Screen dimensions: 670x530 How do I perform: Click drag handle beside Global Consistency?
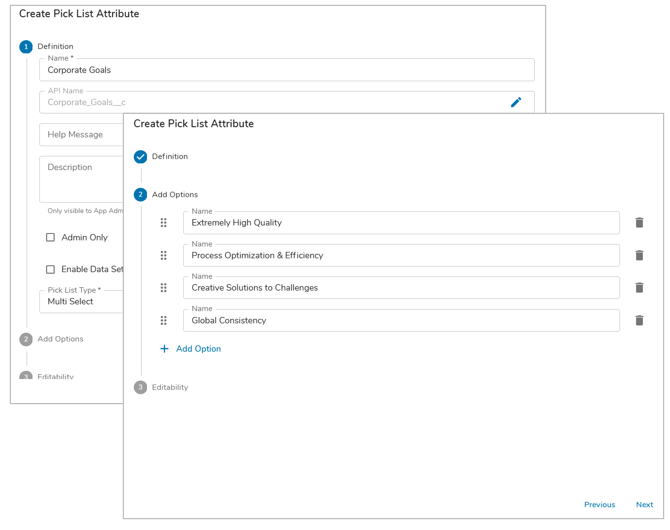click(x=164, y=321)
